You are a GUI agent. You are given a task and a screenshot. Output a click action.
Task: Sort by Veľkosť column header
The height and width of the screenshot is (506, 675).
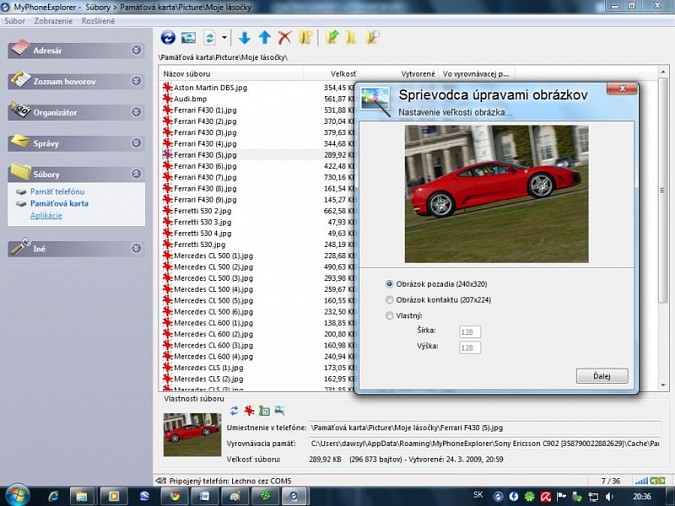pos(343,74)
